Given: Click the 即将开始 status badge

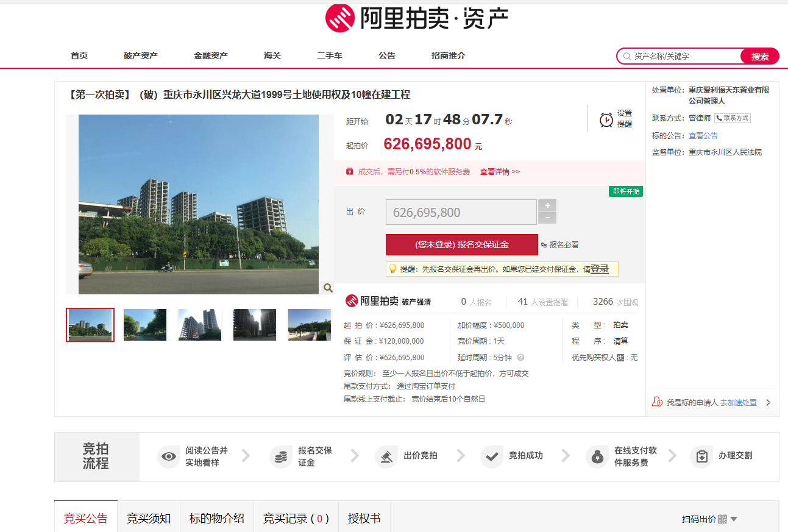Looking at the screenshot, I should point(626,191).
